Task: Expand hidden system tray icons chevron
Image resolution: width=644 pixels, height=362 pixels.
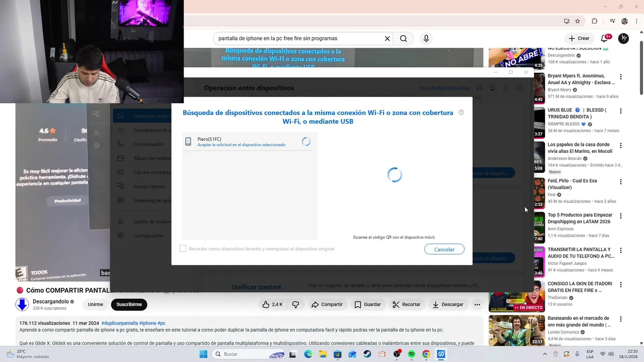Action: [544, 354]
